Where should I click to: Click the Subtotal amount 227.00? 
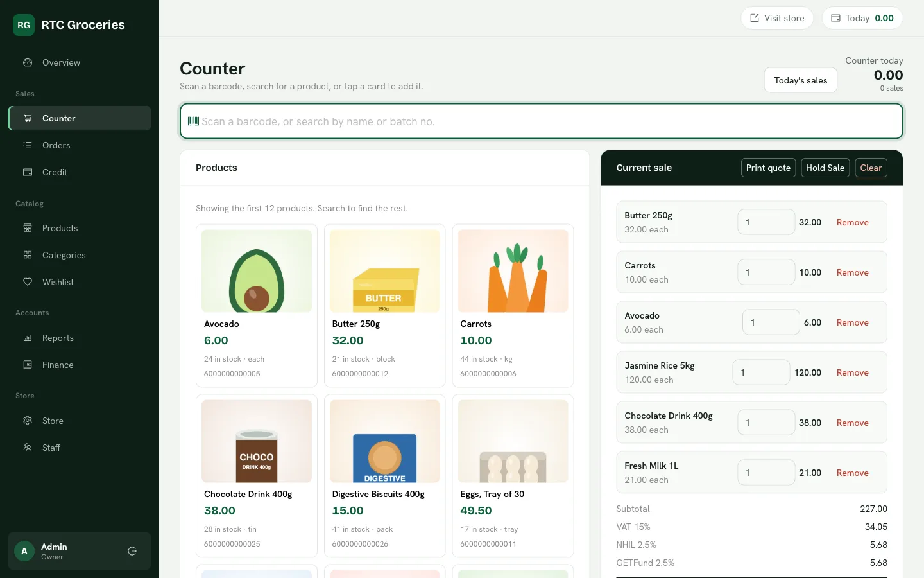873,509
